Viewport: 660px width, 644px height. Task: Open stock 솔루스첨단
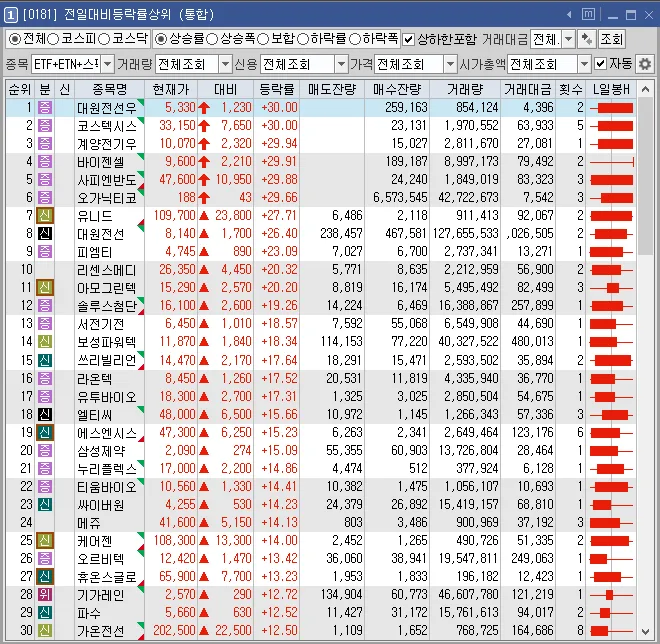[x=107, y=306]
